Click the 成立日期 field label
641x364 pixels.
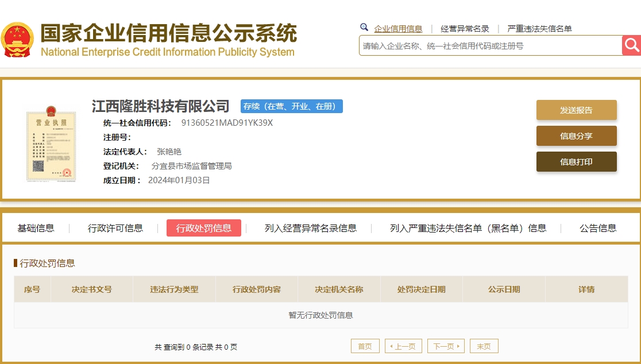[122, 180]
